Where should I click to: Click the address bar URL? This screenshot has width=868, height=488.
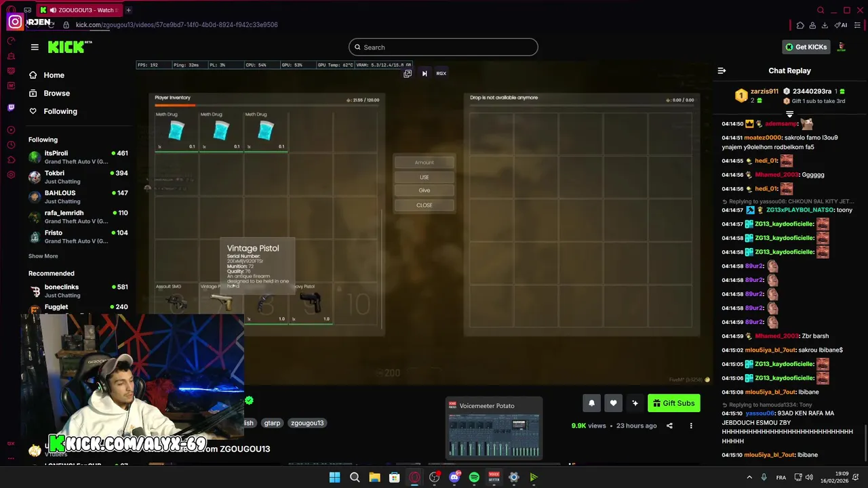[x=176, y=25]
